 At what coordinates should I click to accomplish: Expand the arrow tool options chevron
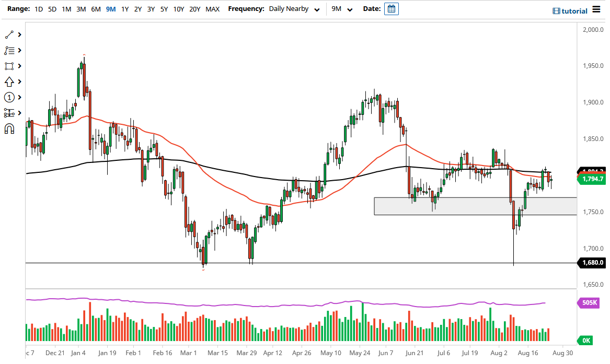click(19, 81)
